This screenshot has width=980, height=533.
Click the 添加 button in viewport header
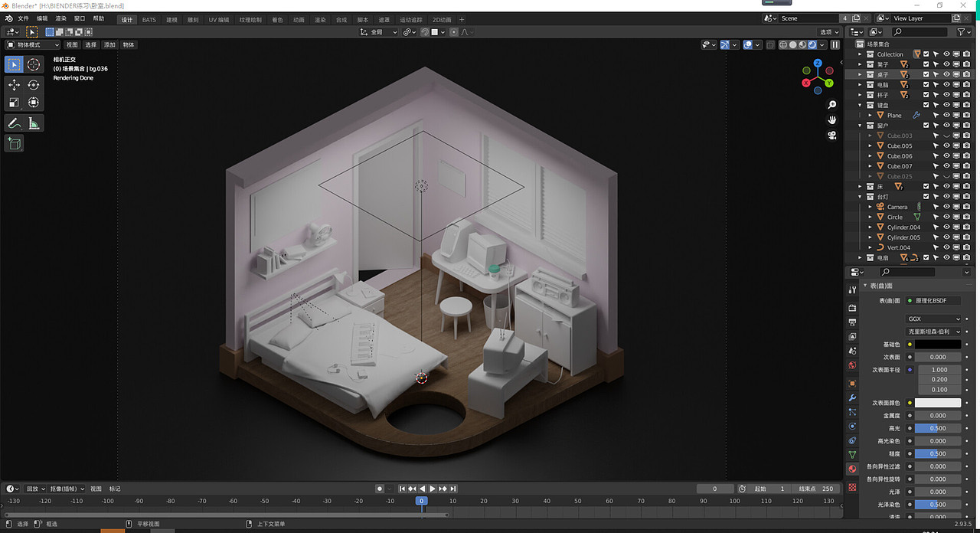pos(109,45)
